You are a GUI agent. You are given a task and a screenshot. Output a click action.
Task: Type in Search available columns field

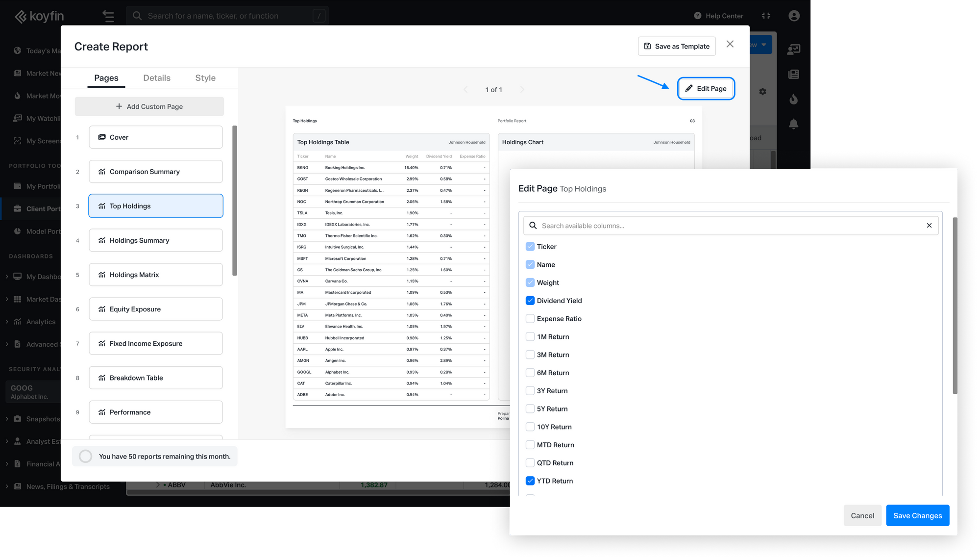[x=725, y=226]
